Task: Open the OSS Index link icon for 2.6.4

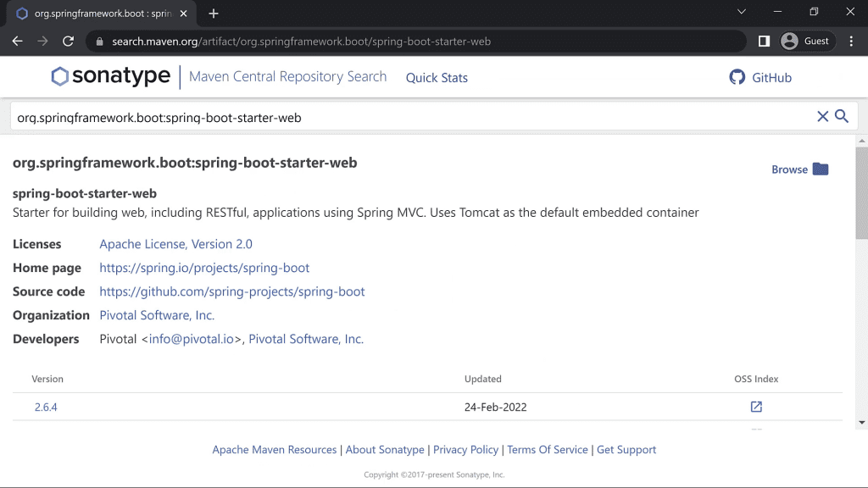Action: [x=756, y=407]
